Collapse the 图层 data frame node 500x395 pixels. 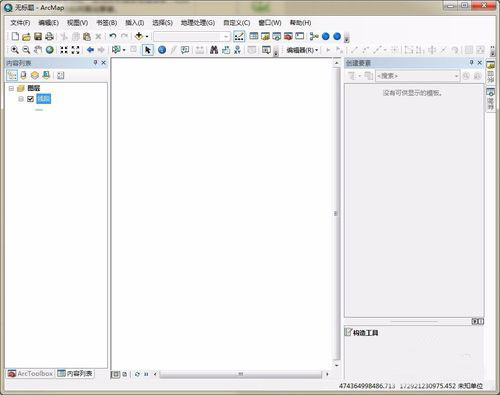point(11,88)
